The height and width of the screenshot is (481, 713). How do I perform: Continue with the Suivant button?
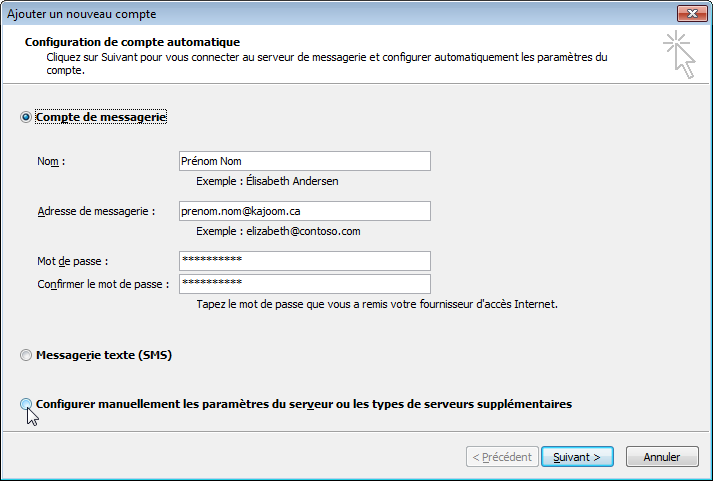pyautogui.click(x=577, y=456)
